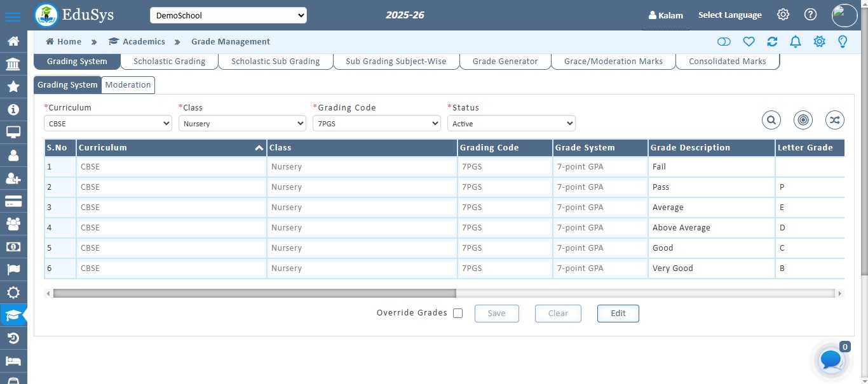Open the Grade Generator tab

tap(505, 62)
